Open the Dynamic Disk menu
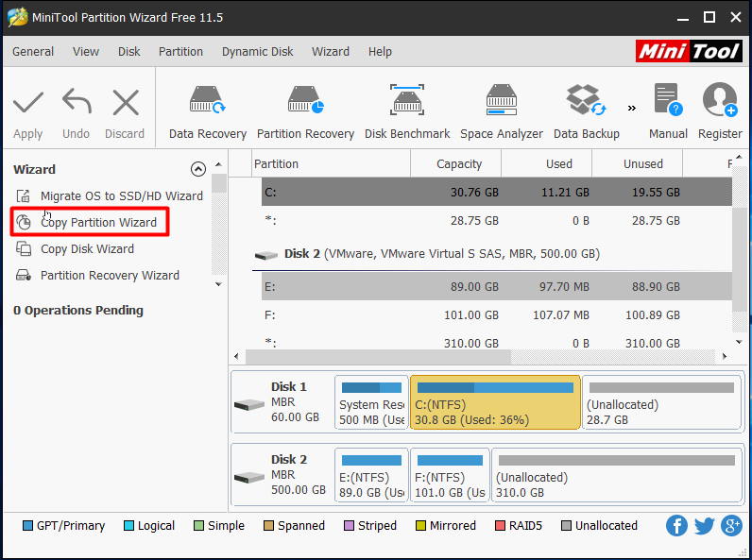Image resolution: width=752 pixels, height=560 pixels. pos(258,51)
